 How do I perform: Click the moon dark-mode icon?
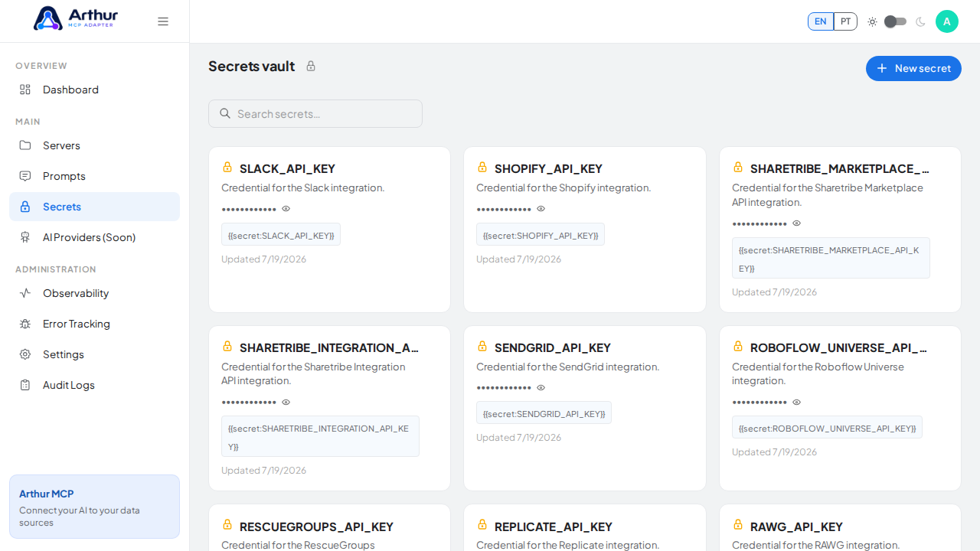point(920,21)
